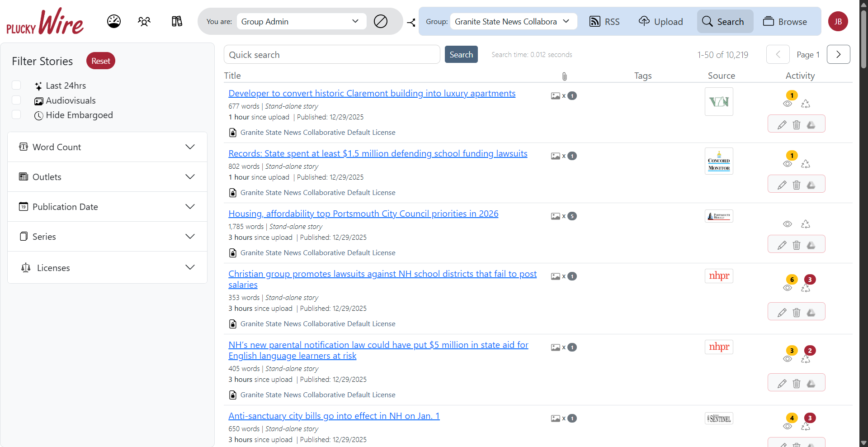Open the anti-sanctuary city bills article link
This screenshot has width=868, height=447.
[x=334, y=416]
